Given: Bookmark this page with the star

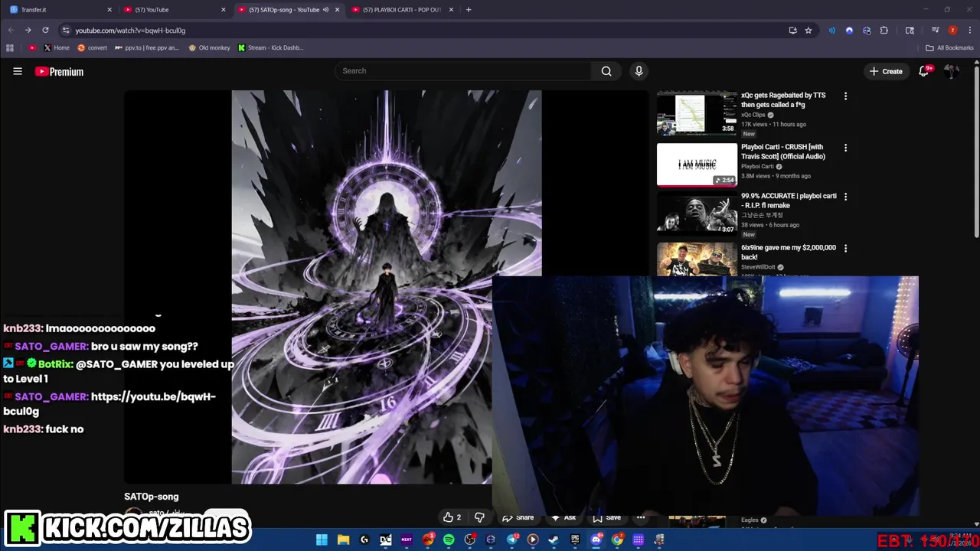Looking at the screenshot, I should click(808, 31).
